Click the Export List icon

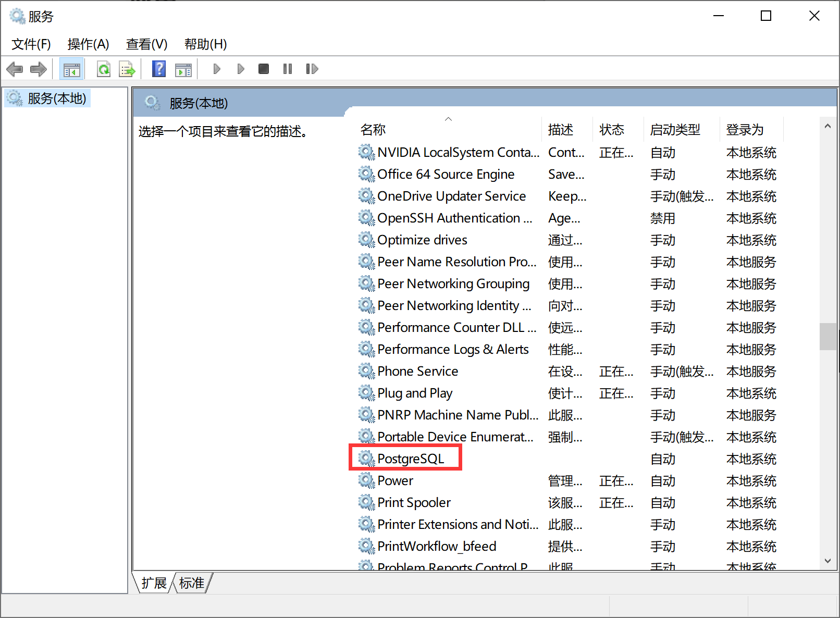pyautogui.click(x=127, y=68)
